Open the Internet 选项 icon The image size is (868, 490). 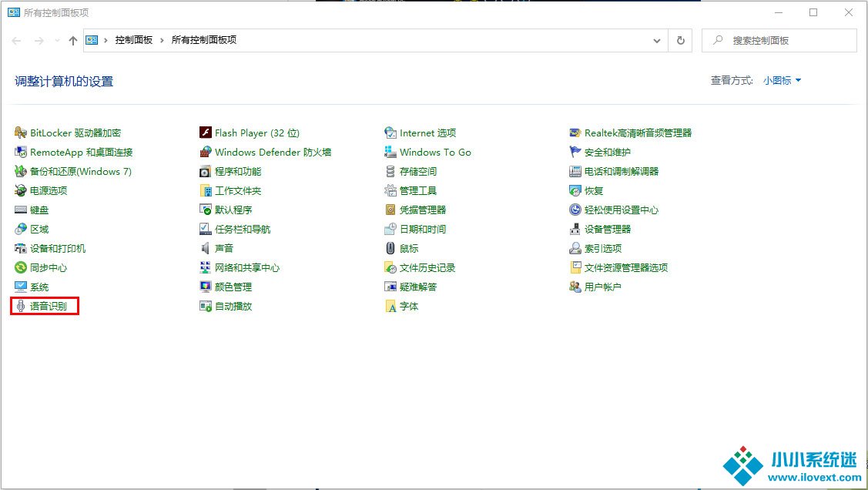pyautogui.click(x=390, y=133)
